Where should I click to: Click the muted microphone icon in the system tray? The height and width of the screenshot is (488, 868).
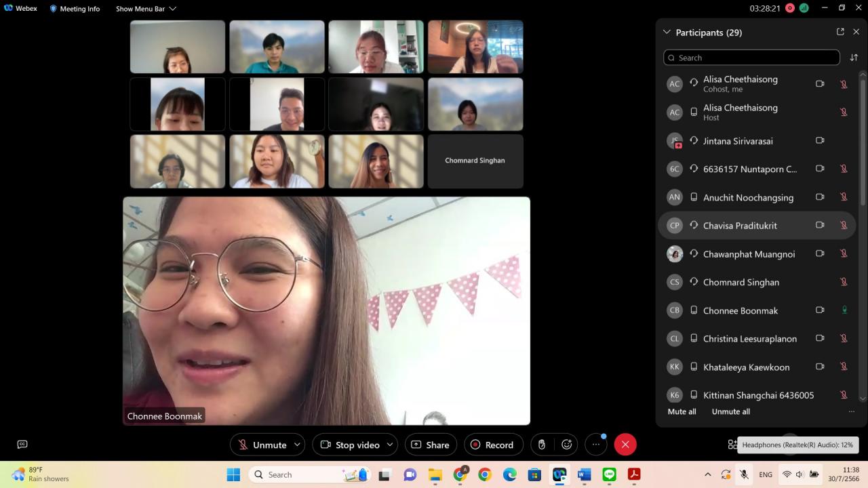coord(744,474)
